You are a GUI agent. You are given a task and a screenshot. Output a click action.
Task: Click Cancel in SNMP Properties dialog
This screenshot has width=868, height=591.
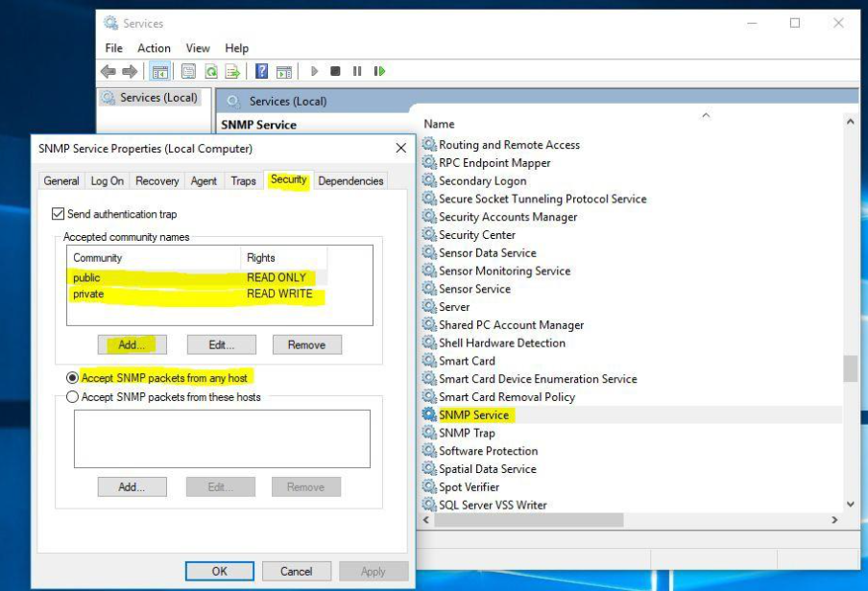(296, 571)
